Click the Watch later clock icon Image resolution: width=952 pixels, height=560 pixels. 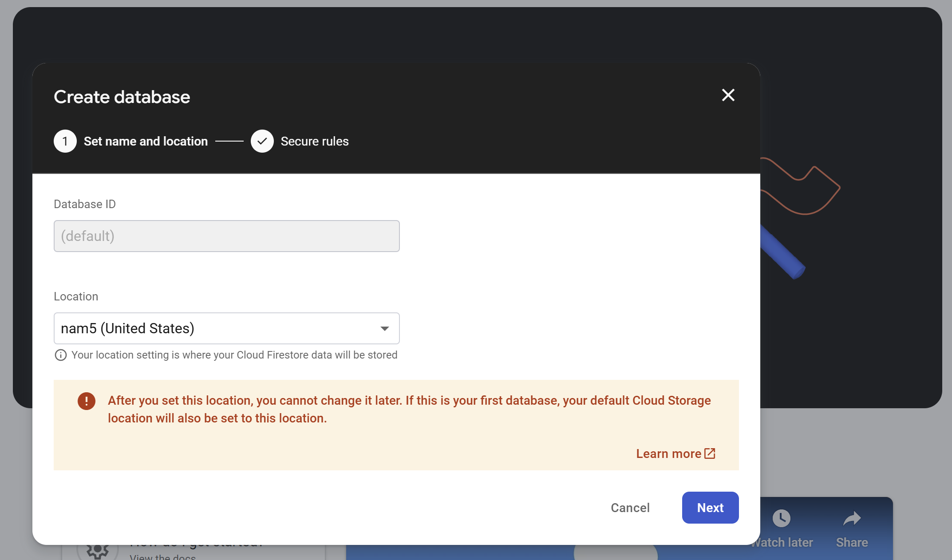click(x=782, y=518)
